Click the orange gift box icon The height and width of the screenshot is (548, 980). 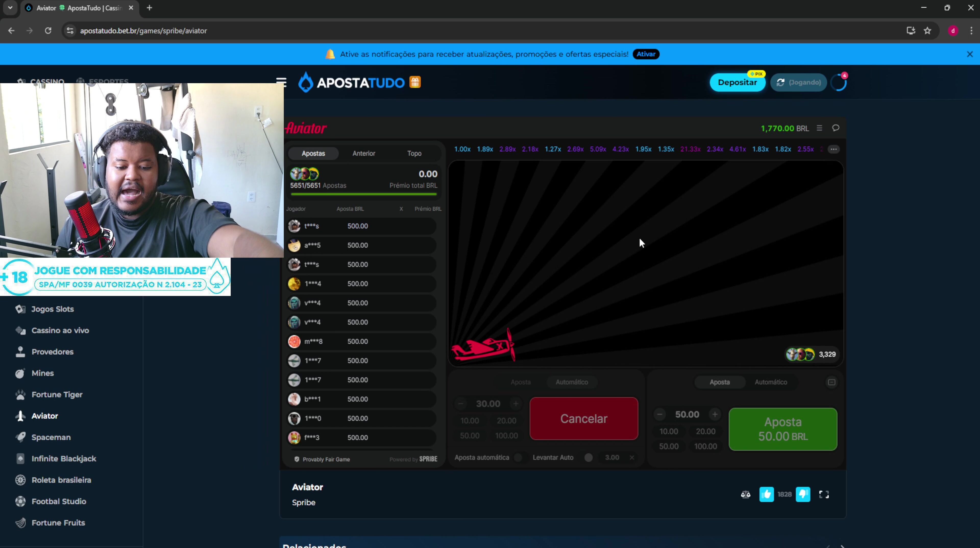click(x=415, y=82)
